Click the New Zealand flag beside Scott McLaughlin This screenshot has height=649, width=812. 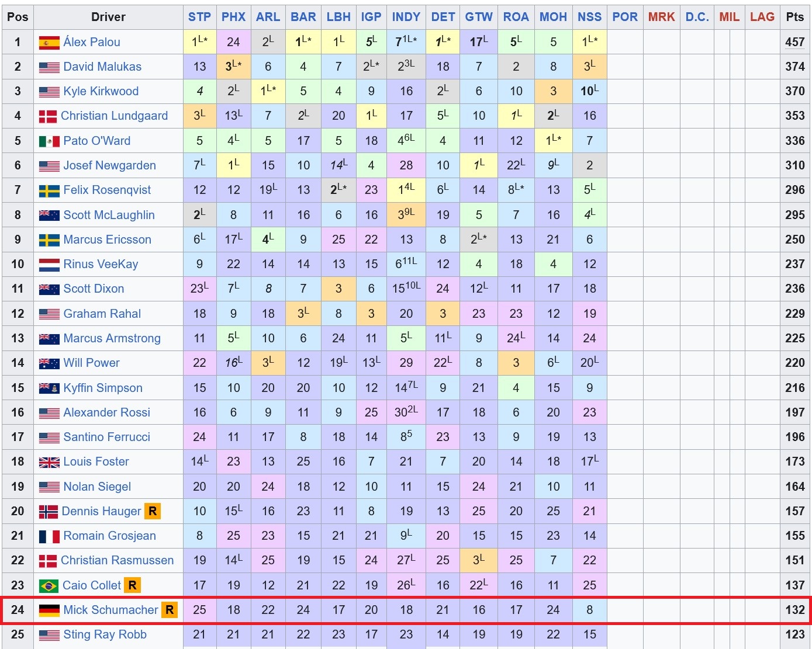click(49, 215)
